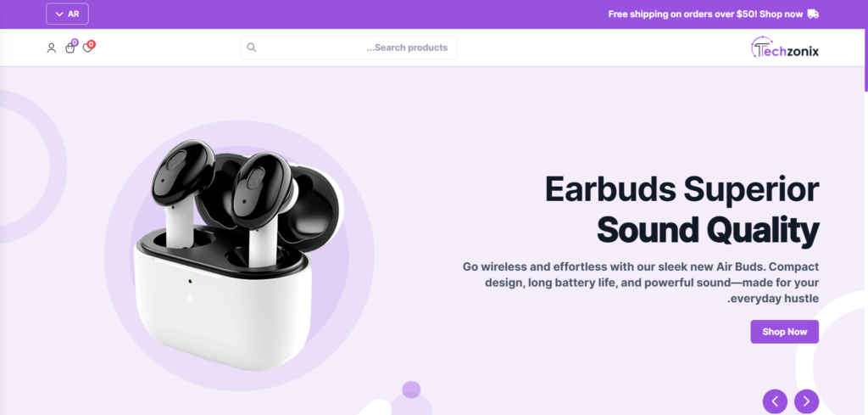Open the free shipping Shop now banner link
Screen dimensions: 868x415
click(x=705, y=14)
